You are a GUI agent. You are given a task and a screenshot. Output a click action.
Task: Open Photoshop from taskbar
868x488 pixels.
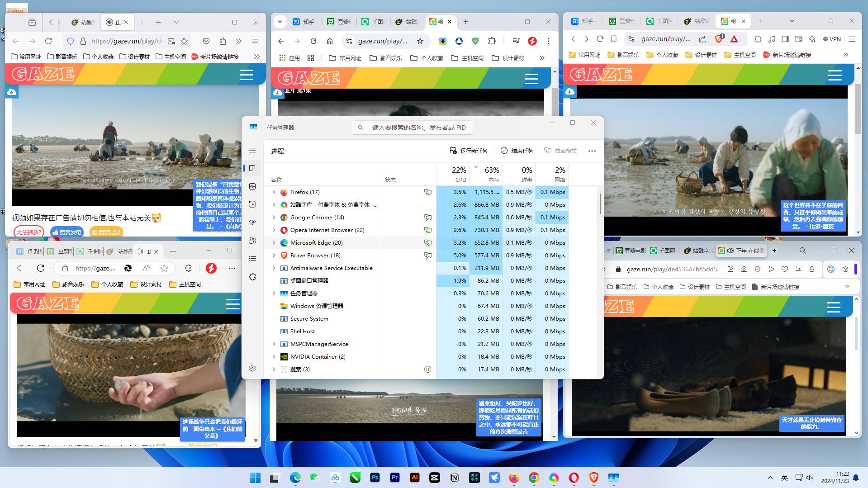click(375, 478)
